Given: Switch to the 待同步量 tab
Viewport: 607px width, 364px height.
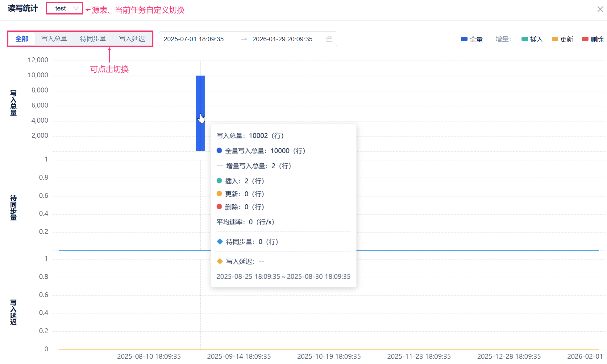Looking at the screenshot, I should pos(93,39).
